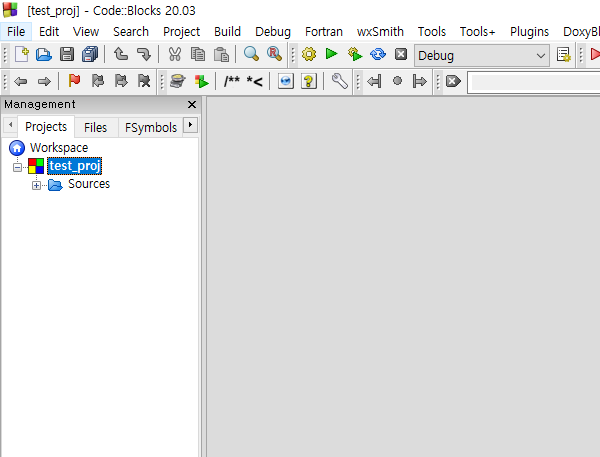Open the View menu

[86, 31]
